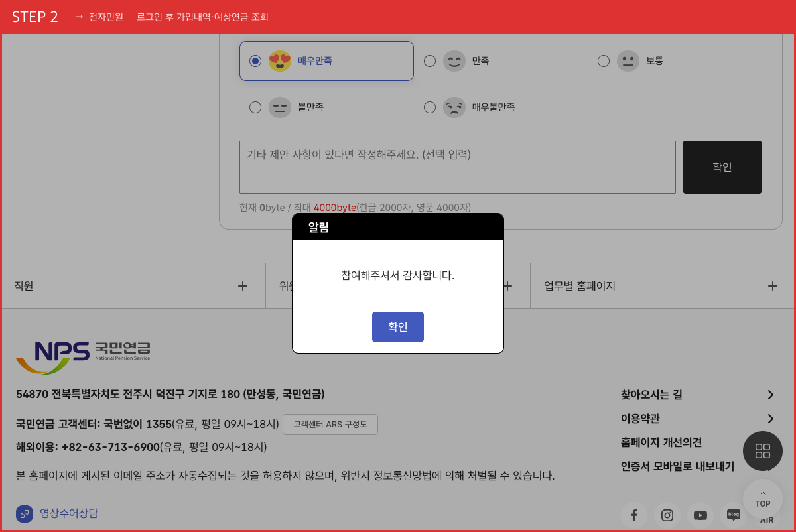
Task: Pick the 불만족 radio option
Action: tap(255, 107)
